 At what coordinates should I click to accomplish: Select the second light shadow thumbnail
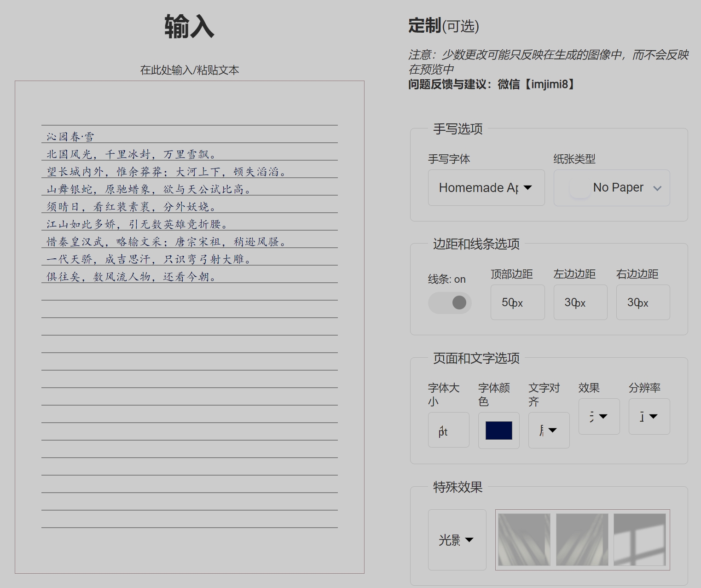tap(582, 540)
